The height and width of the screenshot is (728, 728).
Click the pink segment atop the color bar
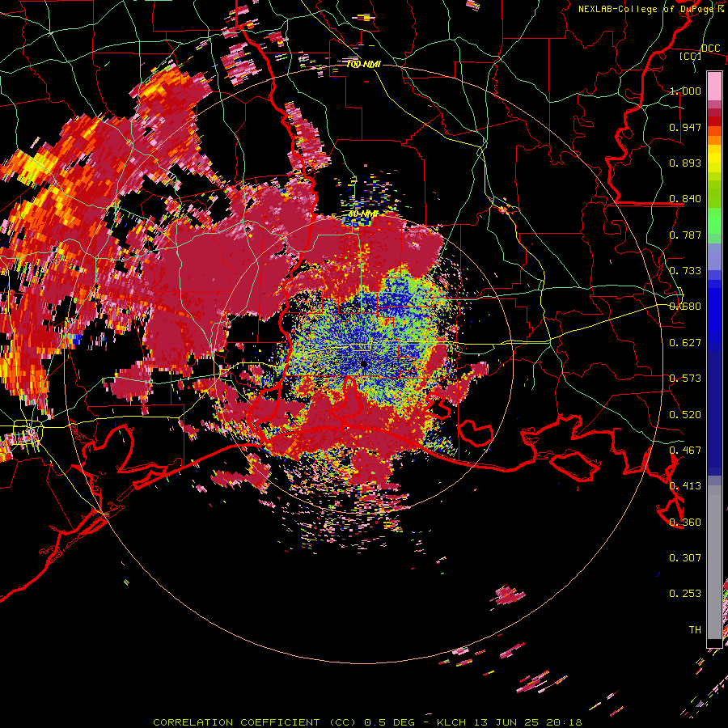point(714,87)
